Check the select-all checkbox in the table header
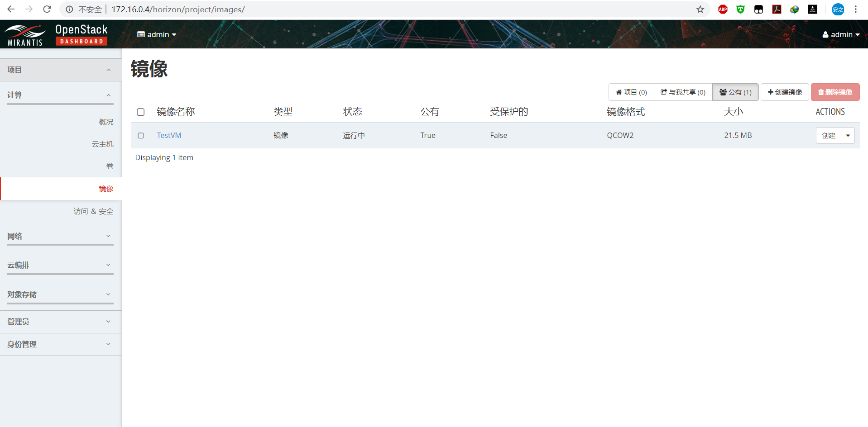 140,112
